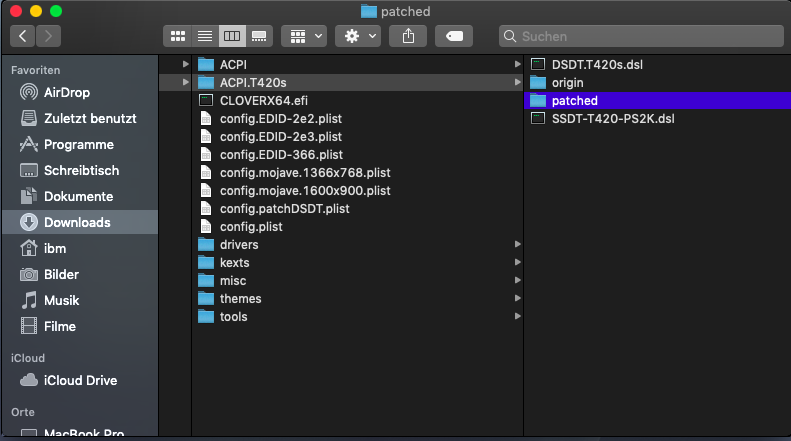
Task: Switch to list view
Action: tap(205, 36)
